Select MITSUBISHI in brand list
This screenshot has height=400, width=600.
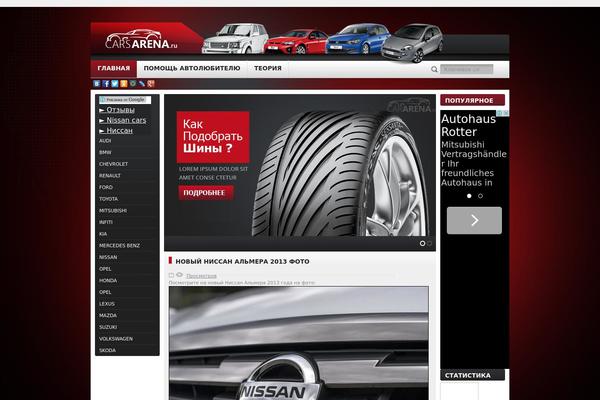113,211
